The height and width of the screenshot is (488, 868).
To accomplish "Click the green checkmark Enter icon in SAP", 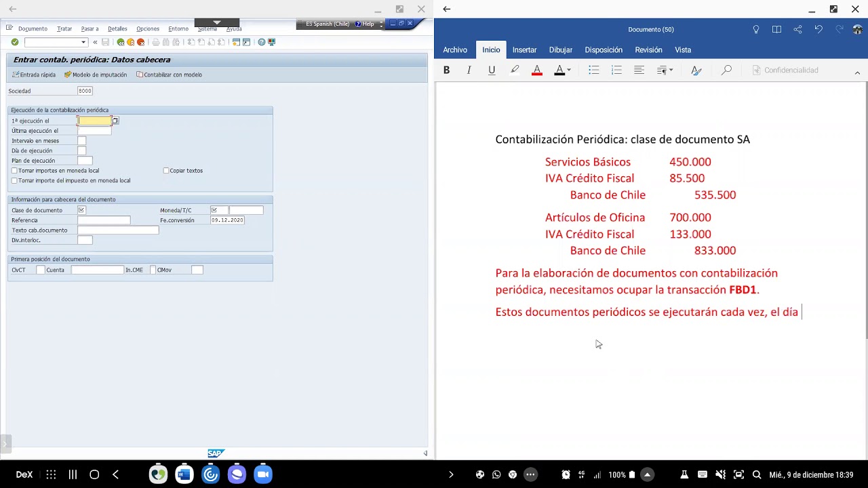I will point(15,42).
